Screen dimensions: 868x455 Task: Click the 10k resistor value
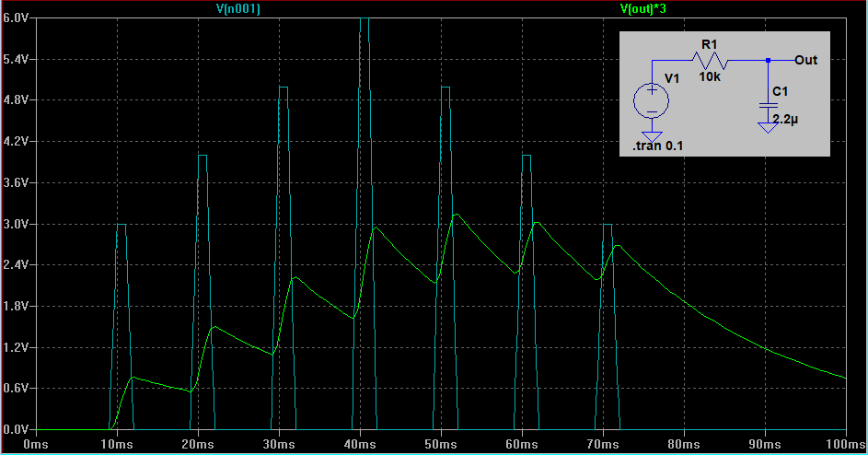(710, 77)
